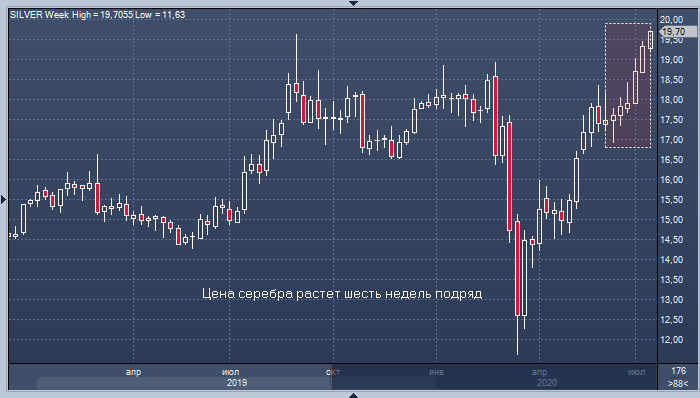Select the latest white candle at the 19,70 price
The image size is (700, 398).
[x=650, y=40]
